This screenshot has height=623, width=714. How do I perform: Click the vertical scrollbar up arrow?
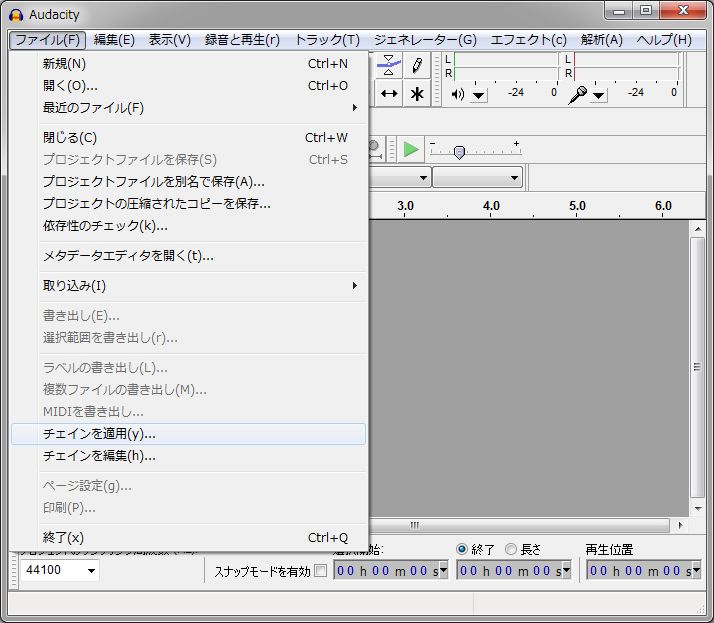[698, 229]
